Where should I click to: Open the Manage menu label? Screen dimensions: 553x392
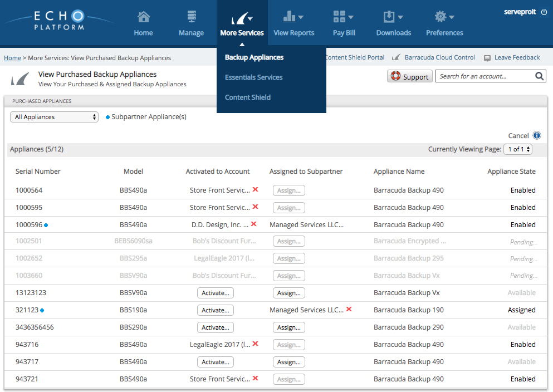tap(191, 33)
